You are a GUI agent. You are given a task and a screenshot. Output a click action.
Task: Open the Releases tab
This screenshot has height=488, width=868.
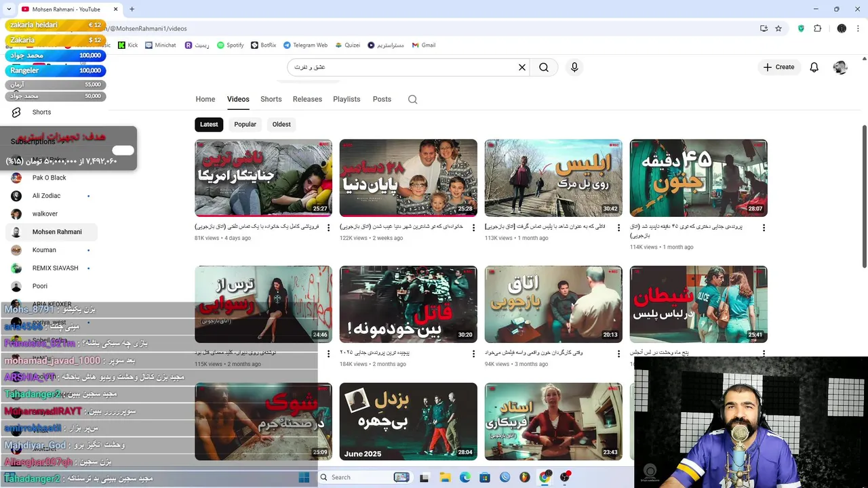tap(307, 99)
